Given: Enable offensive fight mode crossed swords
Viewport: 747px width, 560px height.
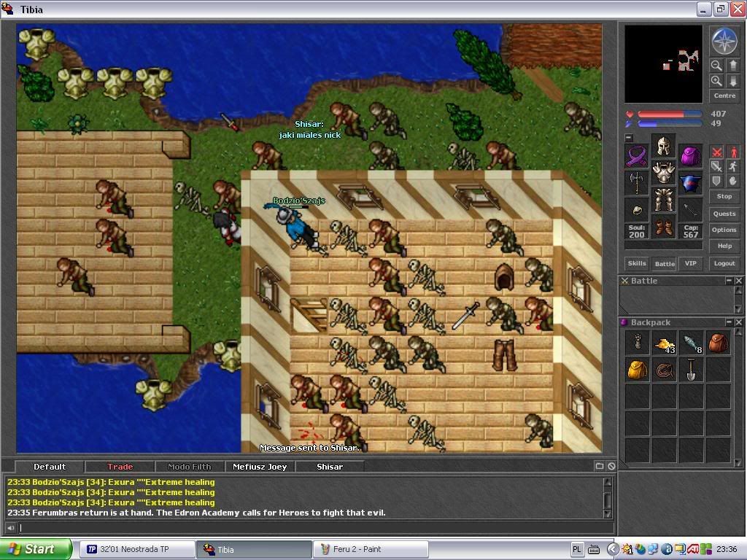Looking at the screenshot, I should (x=716, y=152).
